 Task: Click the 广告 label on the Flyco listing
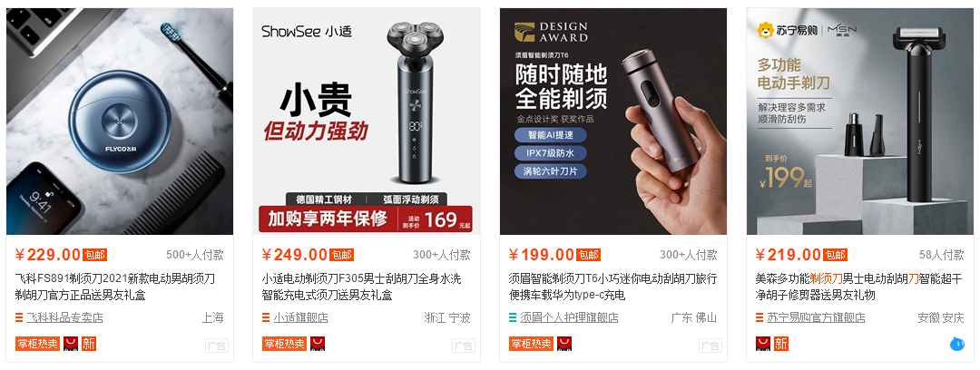[x=216, y=345]
